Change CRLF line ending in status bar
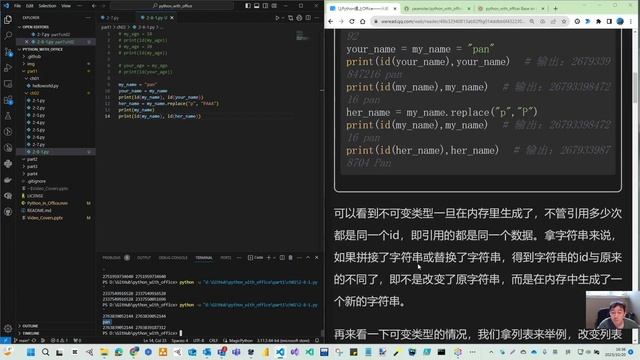 (x=213, y=340)
